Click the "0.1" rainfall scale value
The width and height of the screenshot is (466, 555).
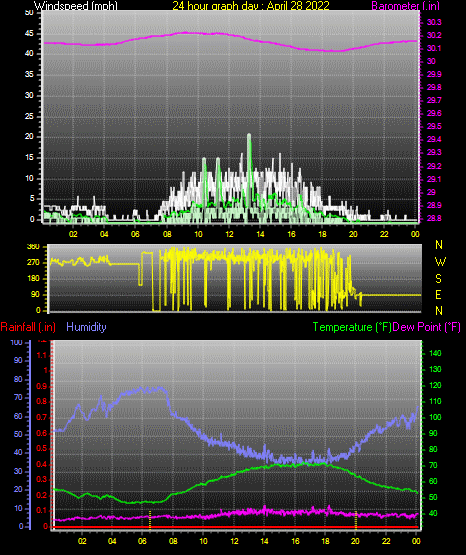[42, 510]
